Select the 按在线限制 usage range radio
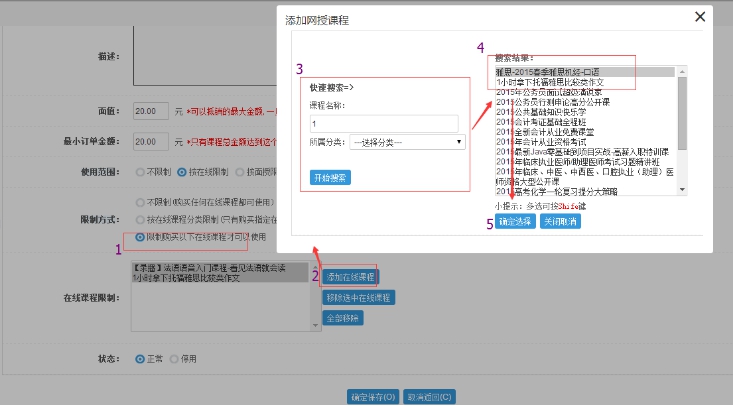This screenshot has width=733, height=406. (x=181, y=172)
